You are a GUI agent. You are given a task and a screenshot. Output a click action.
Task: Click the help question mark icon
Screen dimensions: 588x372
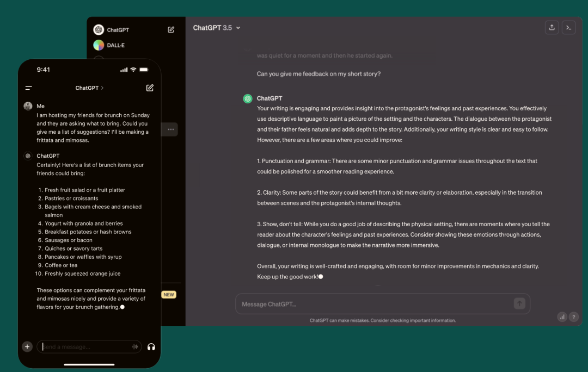point(573,317)
